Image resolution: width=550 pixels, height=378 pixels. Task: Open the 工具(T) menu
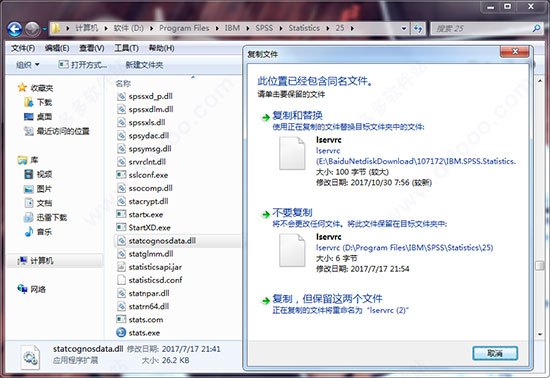click(126, 48)
